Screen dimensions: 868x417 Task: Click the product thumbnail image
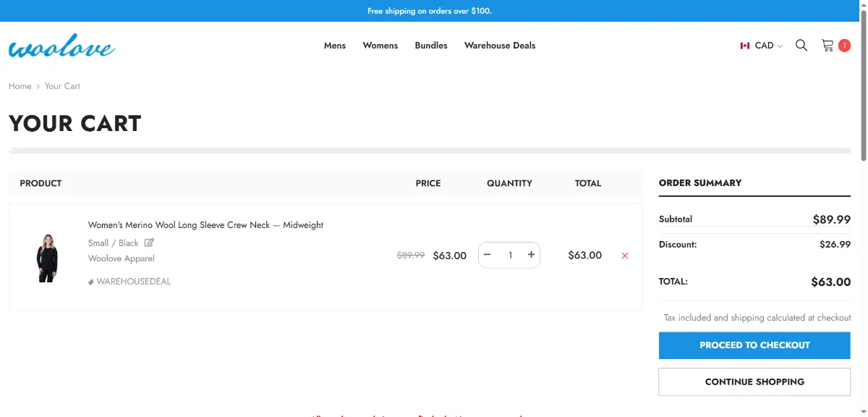[x=47, y=257]
